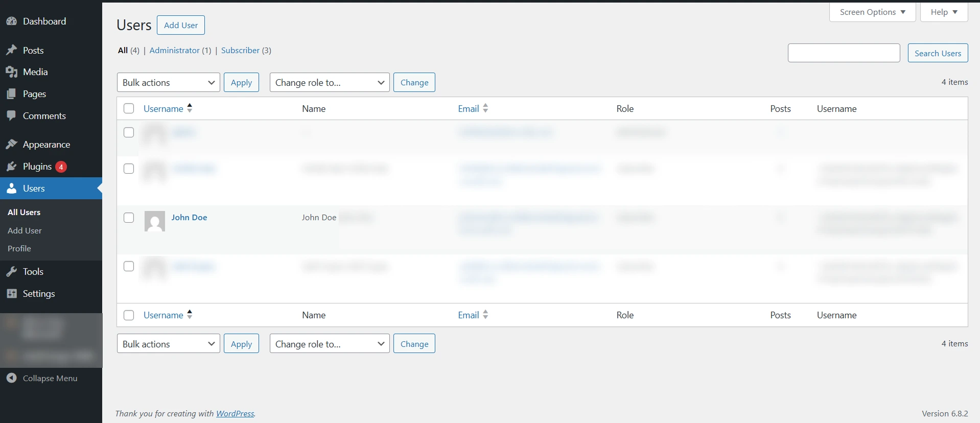Open the Appearance menu item
The height and width of the screenshot is (423, 980).
(46, 145)
